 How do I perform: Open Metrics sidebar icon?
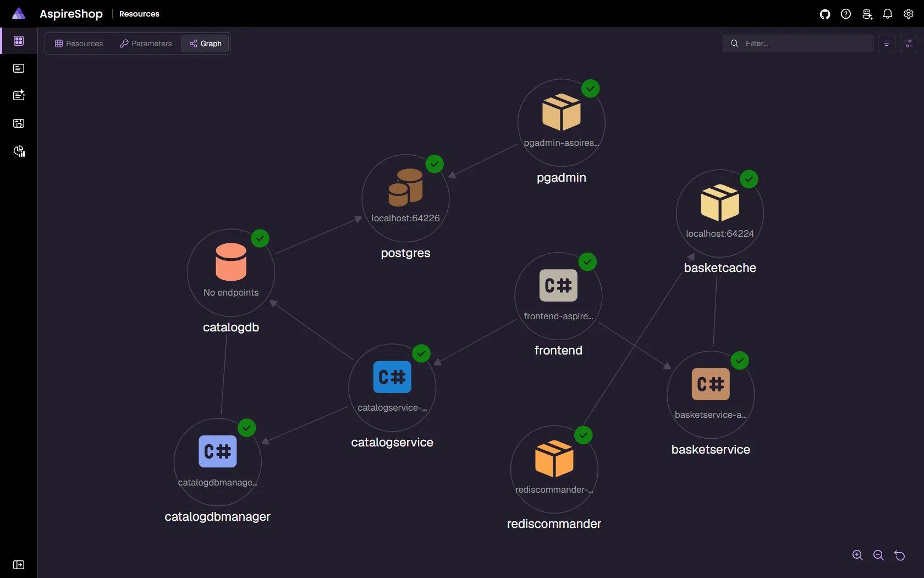pyautogui.click(x=19, y=151)
